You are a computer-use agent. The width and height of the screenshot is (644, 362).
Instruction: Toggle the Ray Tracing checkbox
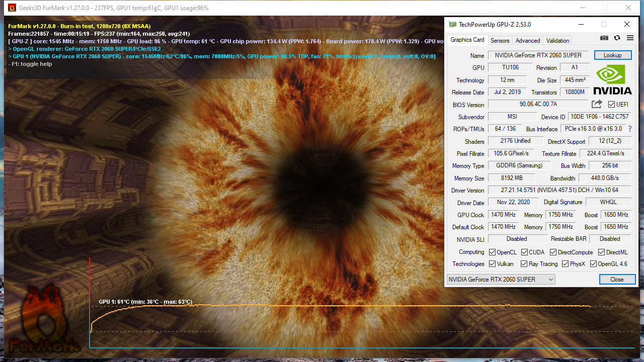pos(524,264)
